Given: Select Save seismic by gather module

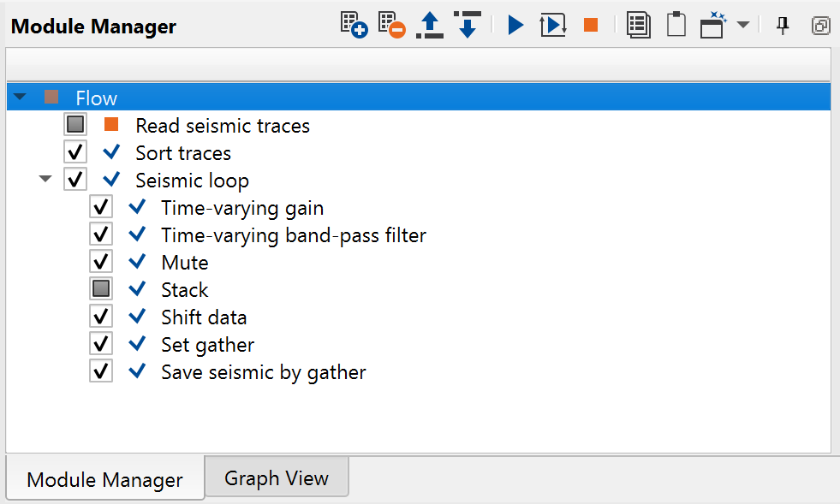Looking at the screenshot, I should [263, 372].
